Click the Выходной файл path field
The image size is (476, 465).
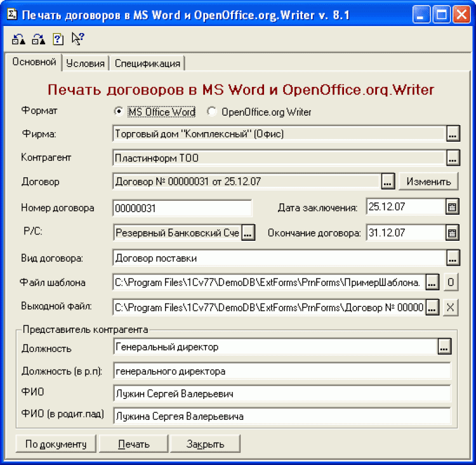(269, 307)
